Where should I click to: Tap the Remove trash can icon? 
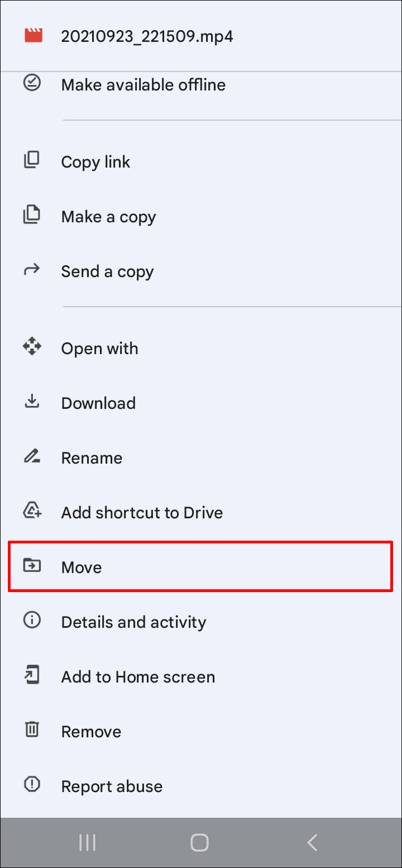click(x=32, y=731)
